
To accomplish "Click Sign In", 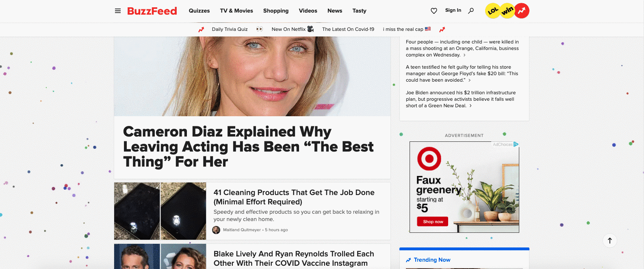I will 453,11.
